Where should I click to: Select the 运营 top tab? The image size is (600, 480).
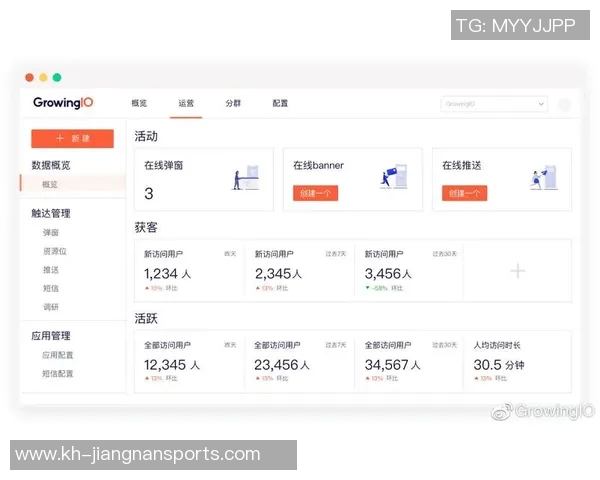coord(186,103)
